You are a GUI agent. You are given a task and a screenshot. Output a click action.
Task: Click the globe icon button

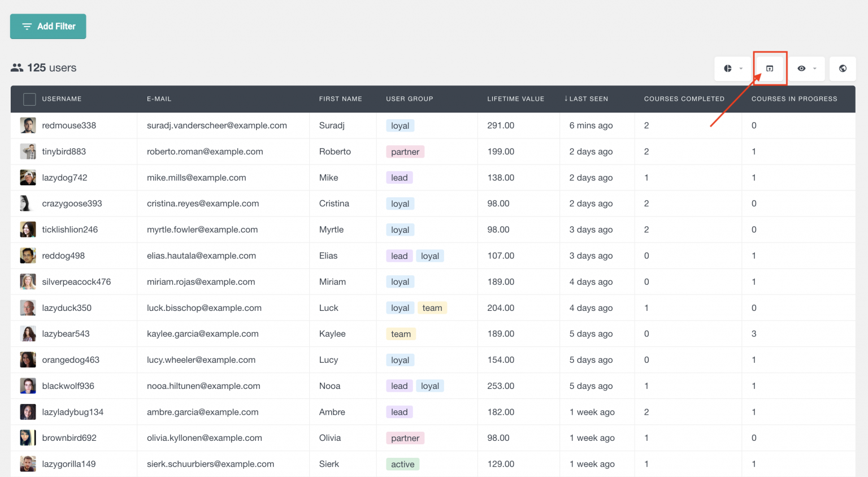pos(843,68)
